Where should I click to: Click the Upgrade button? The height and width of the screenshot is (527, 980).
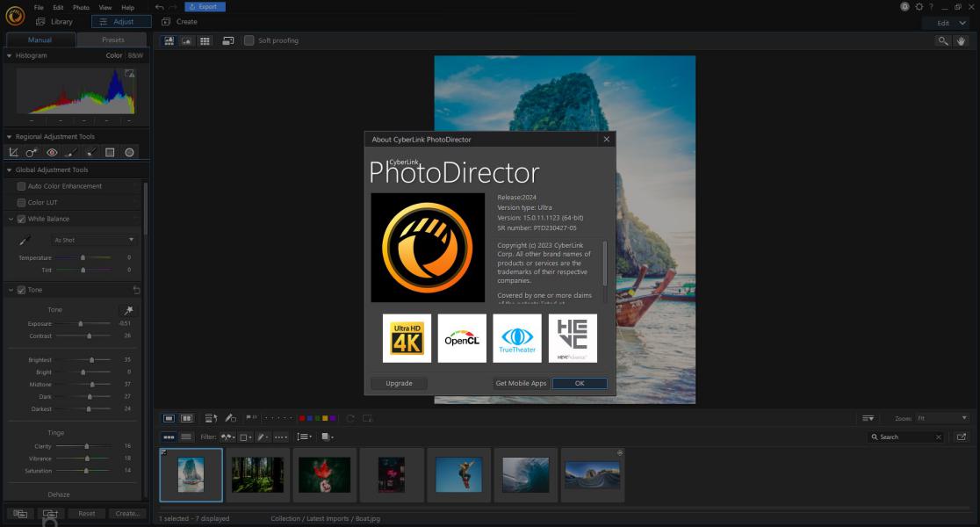pyautogui.click(x=399, y=383)
